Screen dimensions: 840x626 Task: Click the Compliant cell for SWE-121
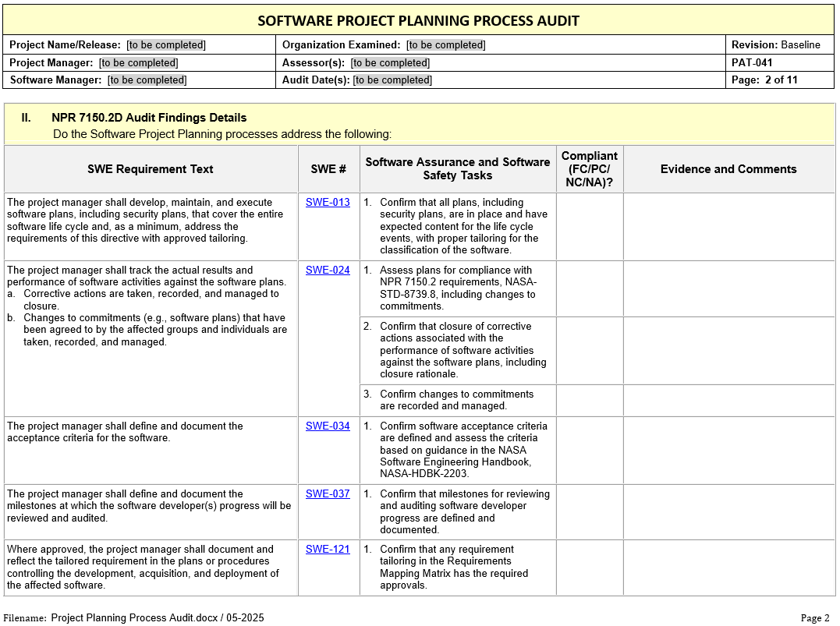coord(590,568)
